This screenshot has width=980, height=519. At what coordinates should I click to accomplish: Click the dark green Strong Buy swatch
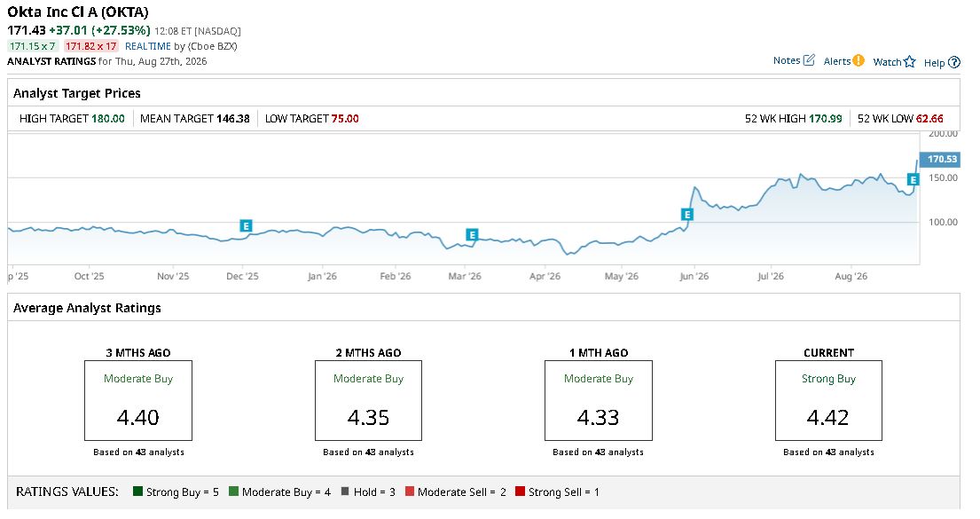coord(138,491)
